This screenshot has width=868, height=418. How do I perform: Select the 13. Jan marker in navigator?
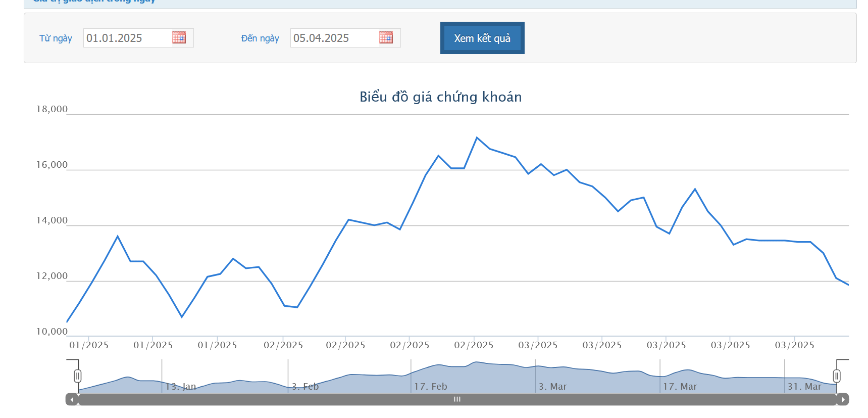[181, 387]
